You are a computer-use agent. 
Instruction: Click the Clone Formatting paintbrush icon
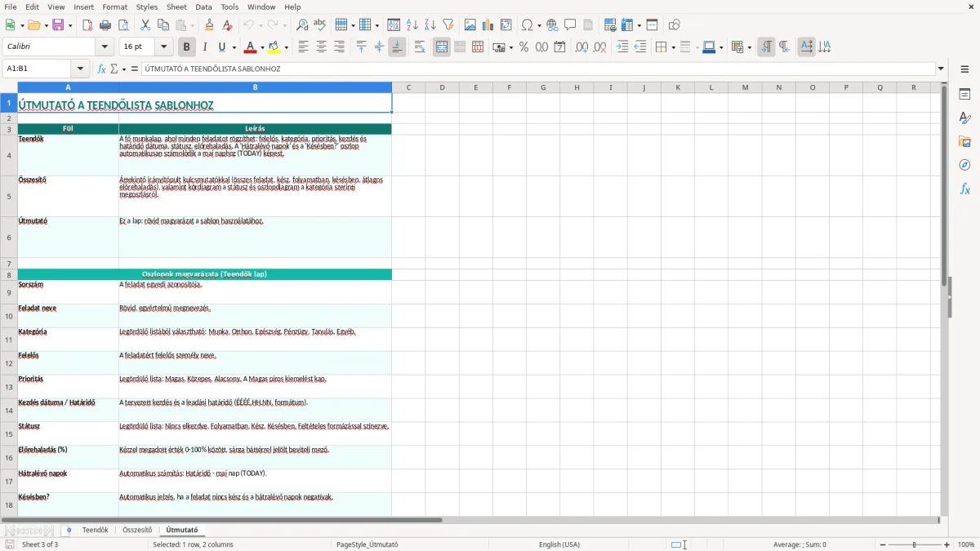click(209, 25)
